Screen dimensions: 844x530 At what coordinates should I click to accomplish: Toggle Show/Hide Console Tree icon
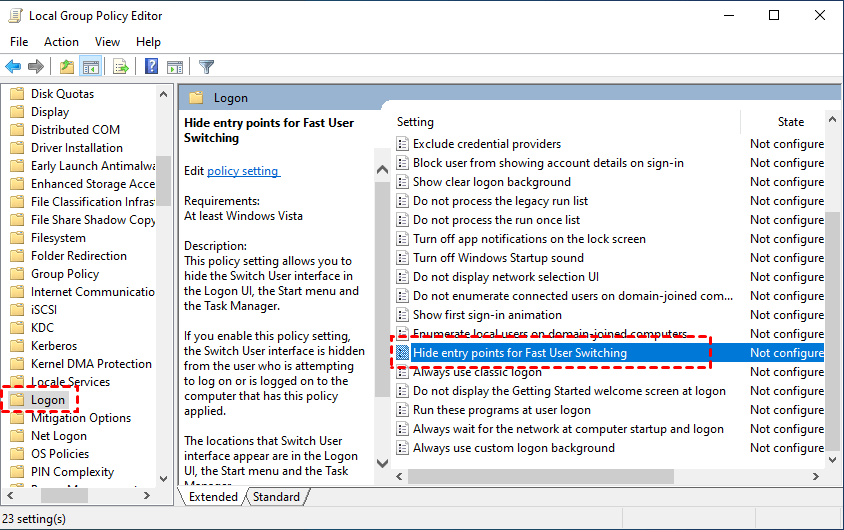[x=90, y=67]
